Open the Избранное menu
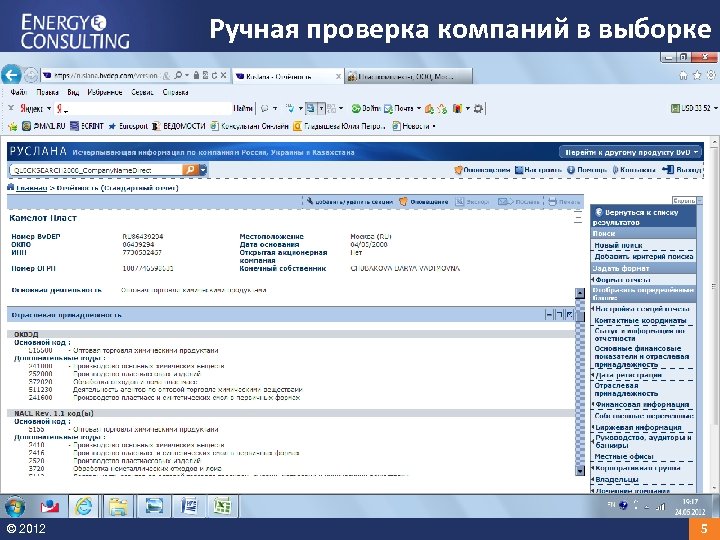Viewport: 720px width, 540px height. pos(105,92)
